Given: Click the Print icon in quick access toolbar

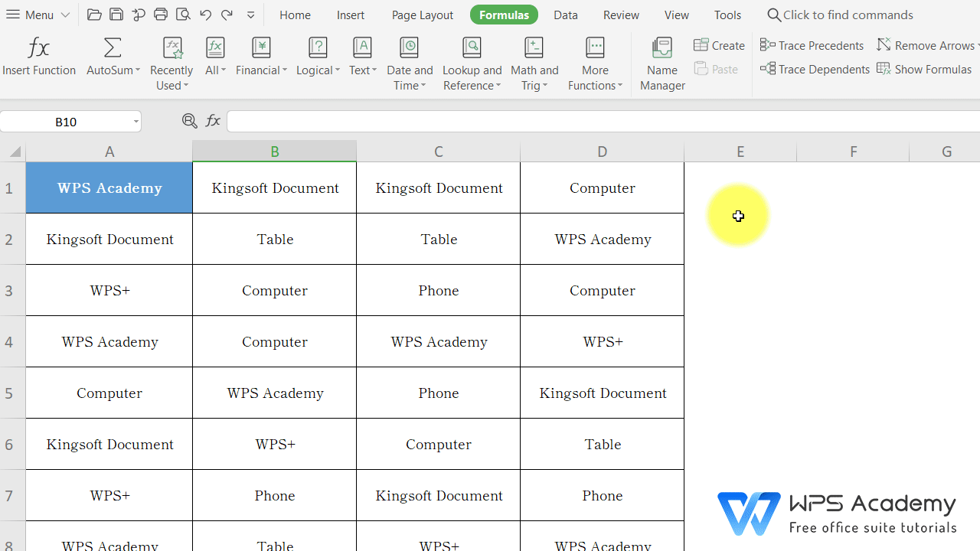Looking at the screenshot, I should [x=161, y=15].
